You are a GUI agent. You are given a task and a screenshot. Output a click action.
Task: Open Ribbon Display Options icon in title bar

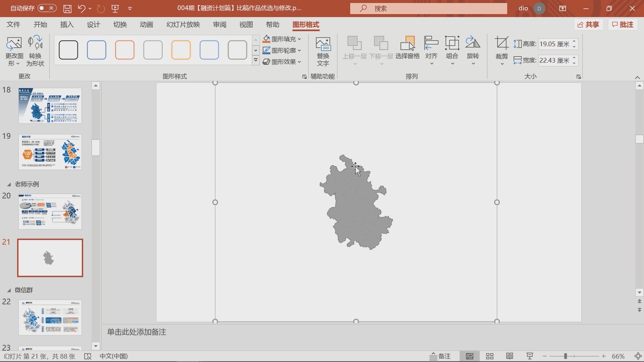tap(562, 9)
